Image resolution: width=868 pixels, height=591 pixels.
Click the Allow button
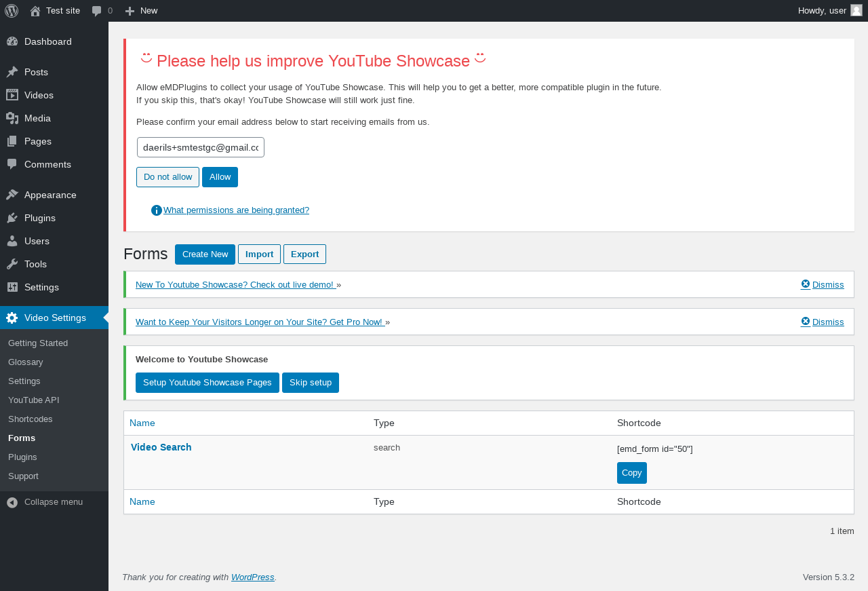tap(220, 177)
